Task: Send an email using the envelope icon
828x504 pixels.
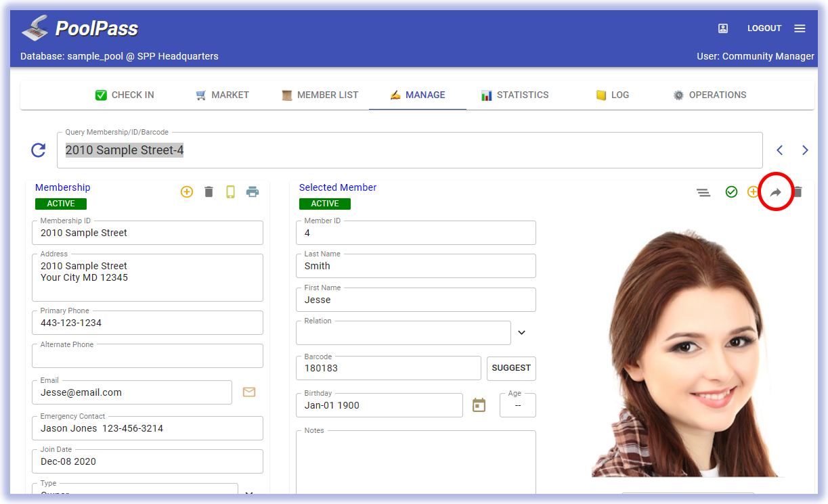Action: pyautogui.click(x=249, y=392)
